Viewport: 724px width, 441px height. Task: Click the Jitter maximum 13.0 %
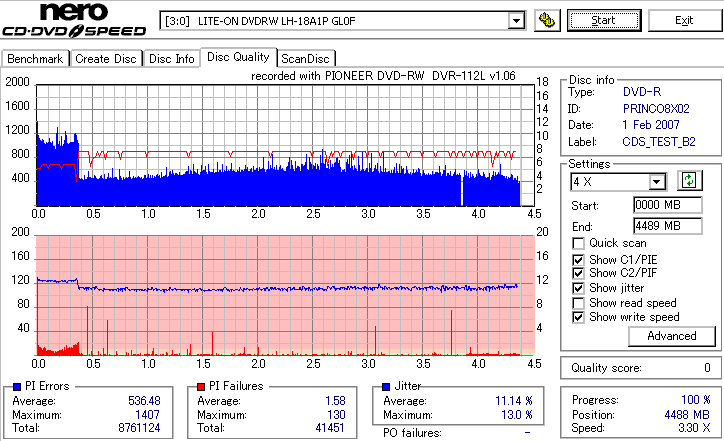pyautogui.click(x=517, y=415)
